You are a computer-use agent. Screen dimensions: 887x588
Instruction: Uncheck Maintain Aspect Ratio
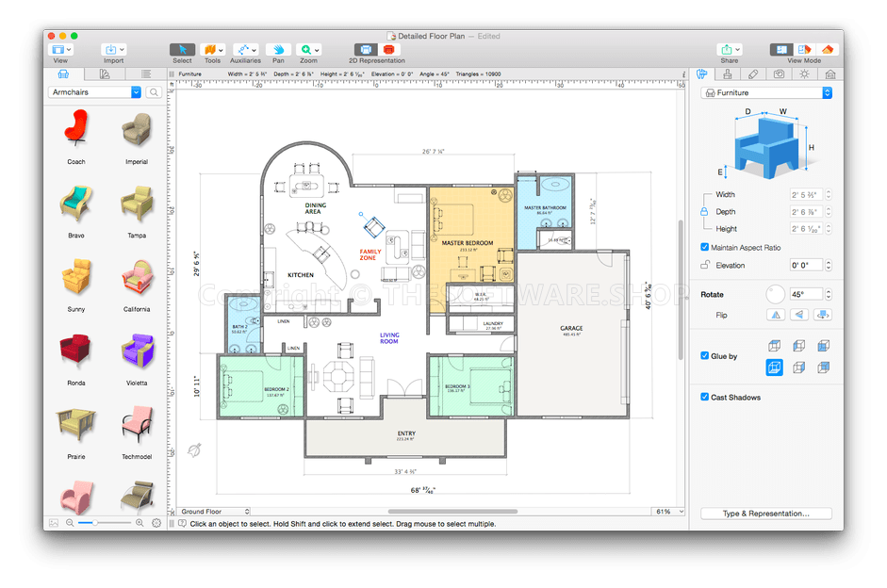pyautogui.click(x=704, y=247)
